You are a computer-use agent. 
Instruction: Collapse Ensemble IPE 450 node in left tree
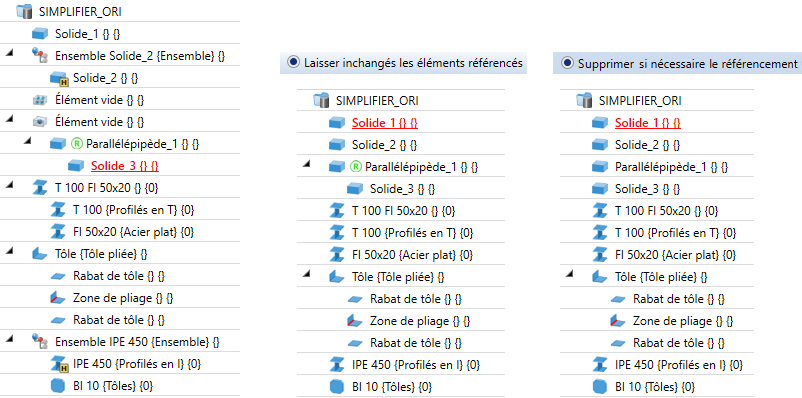[x=9, y=339]
